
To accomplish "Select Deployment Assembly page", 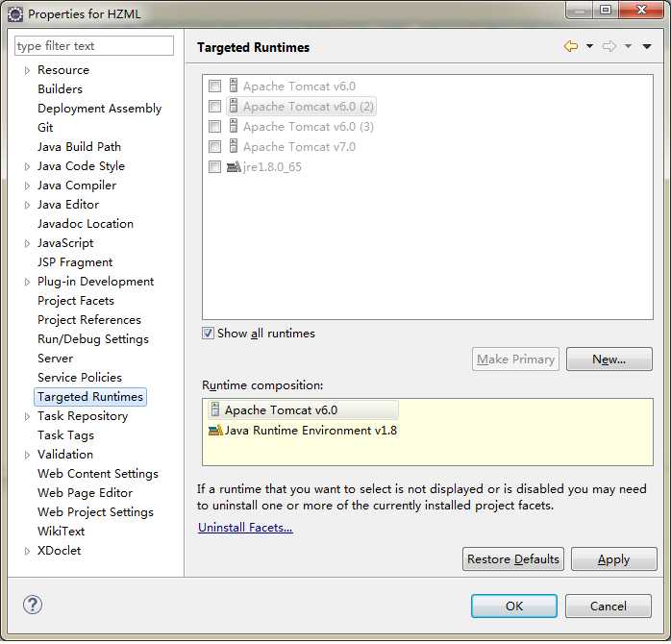I will pos(99,109).
